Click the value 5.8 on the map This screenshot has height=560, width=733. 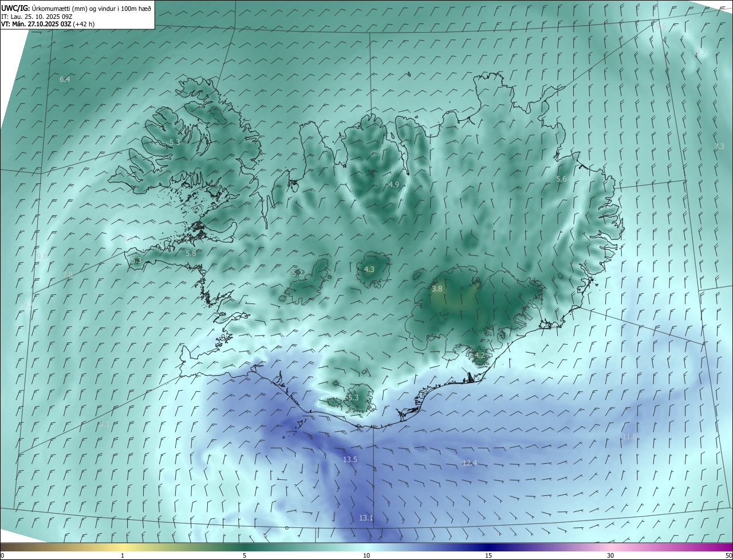coord(191,253)
